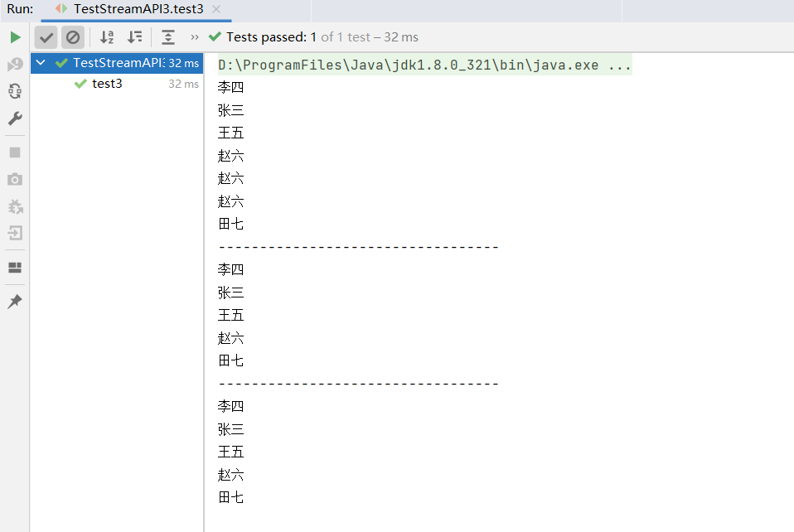The width and height of the screenshot is (794, 532).
Task: Click the bug icon in the left sidebar
Action: [x=14, y=206]
